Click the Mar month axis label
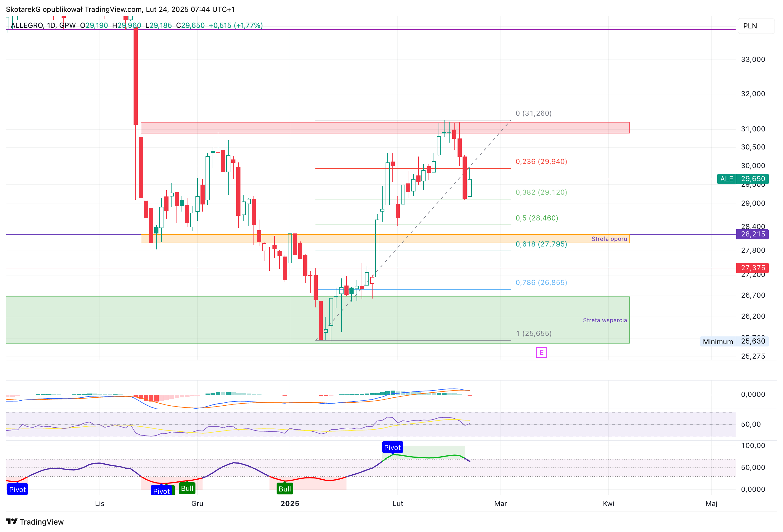783x532 pixels. [x=501, y=503]
